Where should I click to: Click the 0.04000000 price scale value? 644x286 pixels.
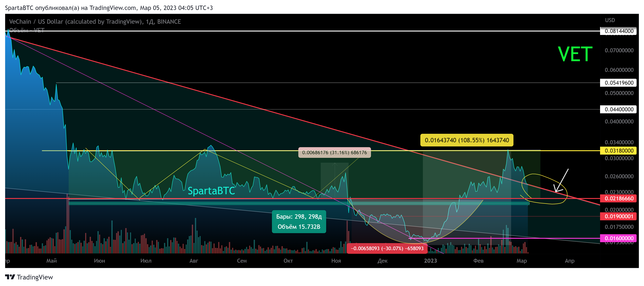619,122
